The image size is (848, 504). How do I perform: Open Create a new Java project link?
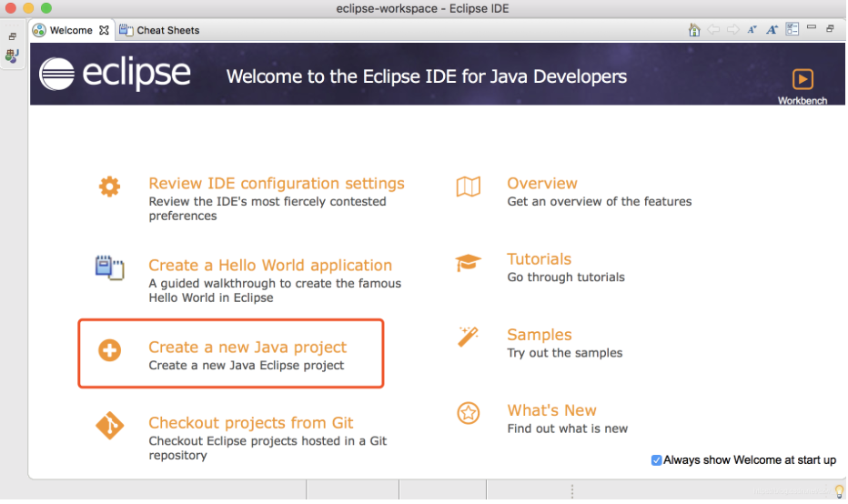[x=247, y=347]
